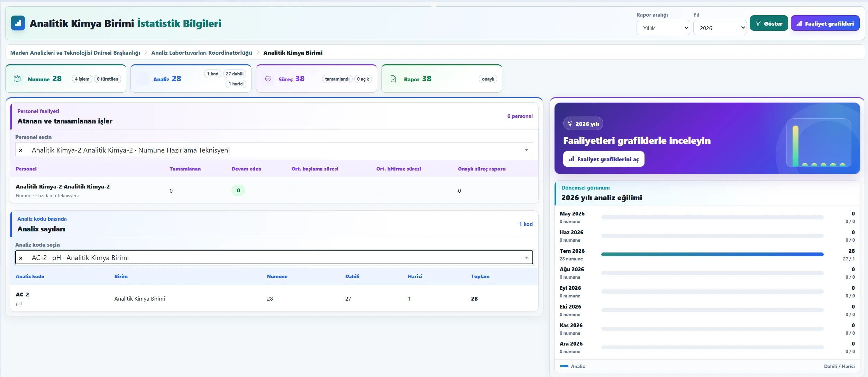Click the 6 personel count label
868x377 pixels.
[520, 116]
